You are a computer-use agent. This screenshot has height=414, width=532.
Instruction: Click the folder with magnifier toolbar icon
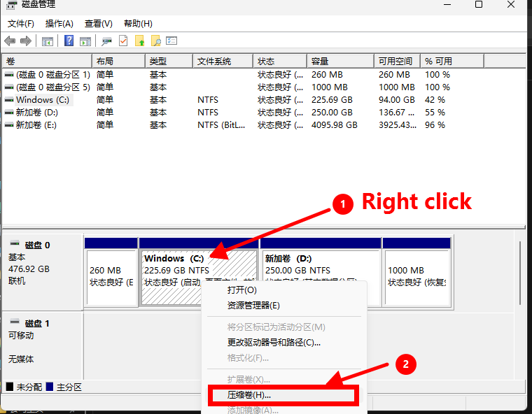(x=156, y=41)
